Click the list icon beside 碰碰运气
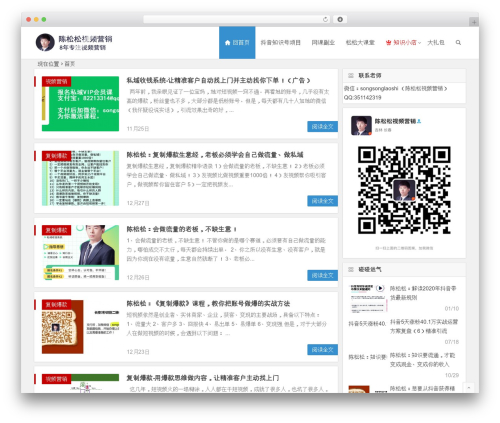 coord(351,269)
